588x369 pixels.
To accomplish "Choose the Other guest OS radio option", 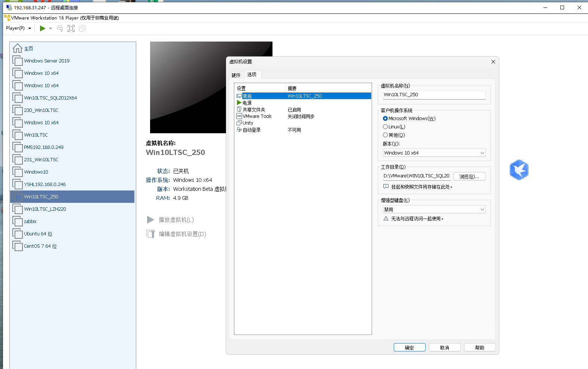I will 385,135.
